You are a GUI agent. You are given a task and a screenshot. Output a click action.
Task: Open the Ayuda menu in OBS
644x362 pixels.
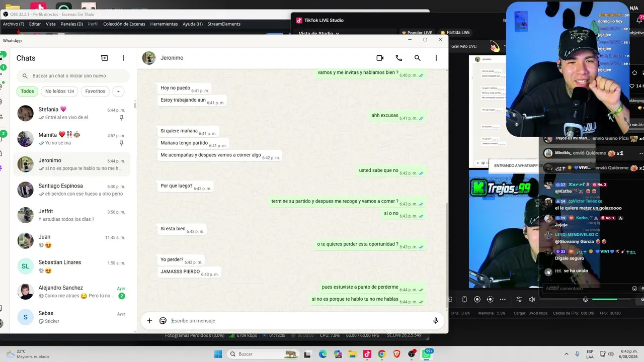tap(193, 24)
